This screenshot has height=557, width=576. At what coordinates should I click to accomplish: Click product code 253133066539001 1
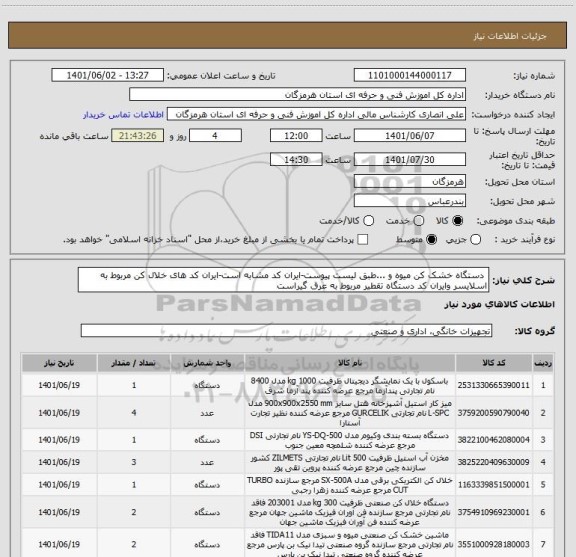click(x=493, y=385)
